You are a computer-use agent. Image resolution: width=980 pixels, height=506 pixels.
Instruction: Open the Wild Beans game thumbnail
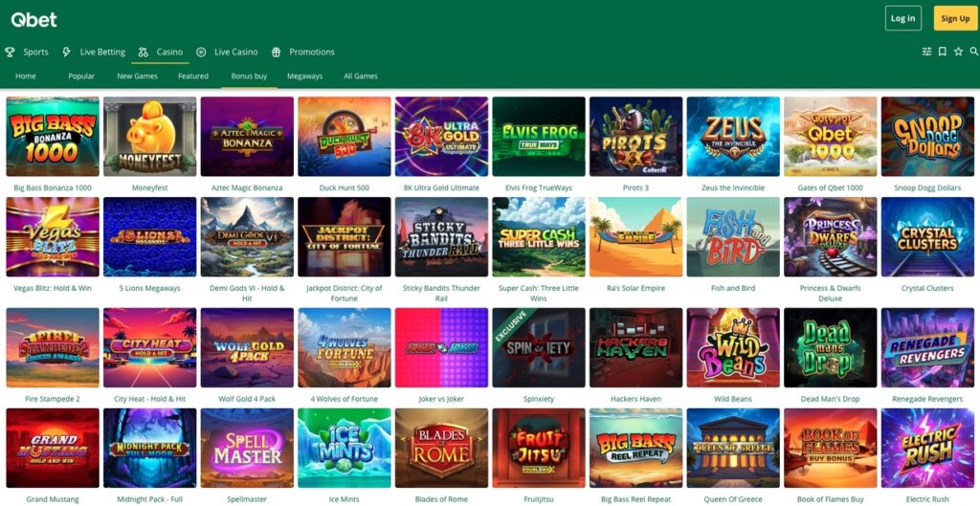point(733,347)
